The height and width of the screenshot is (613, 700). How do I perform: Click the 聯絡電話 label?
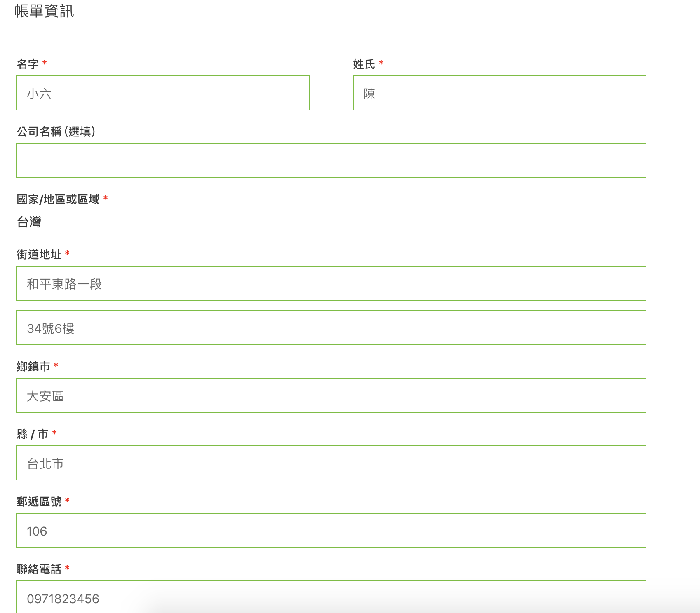(39, 569)
